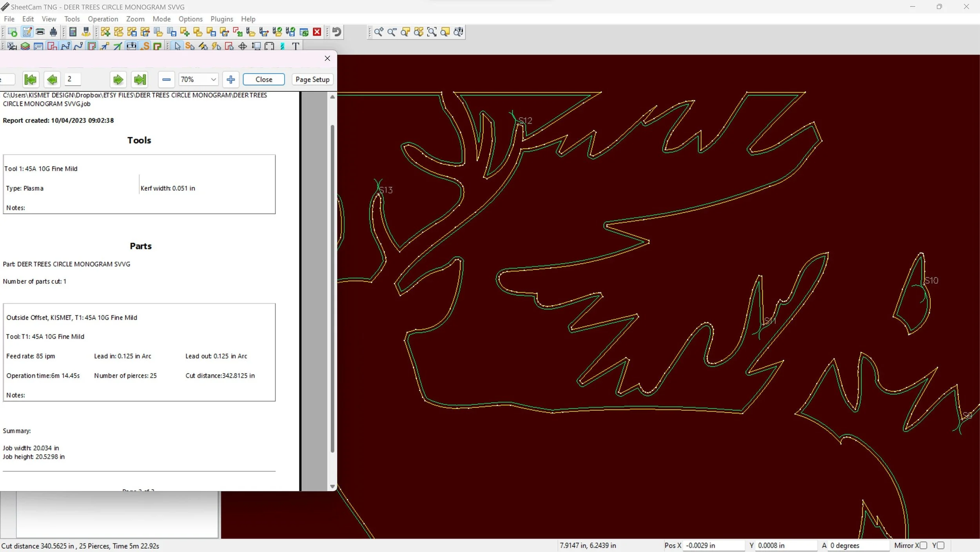The image size is (980, 552).
Task: Go to last page of preview
Action: (140, 79)
